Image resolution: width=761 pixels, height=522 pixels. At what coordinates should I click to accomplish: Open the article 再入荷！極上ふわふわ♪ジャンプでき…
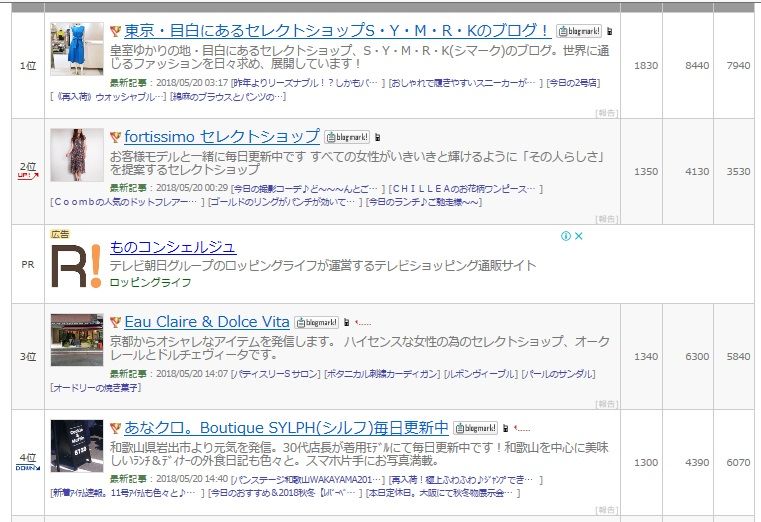point(465,480)
